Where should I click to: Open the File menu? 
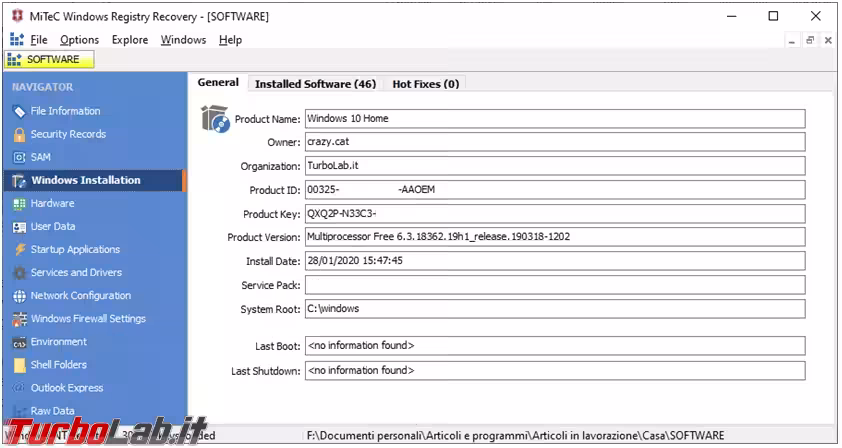pyautogui.click(x=39, y=40)
